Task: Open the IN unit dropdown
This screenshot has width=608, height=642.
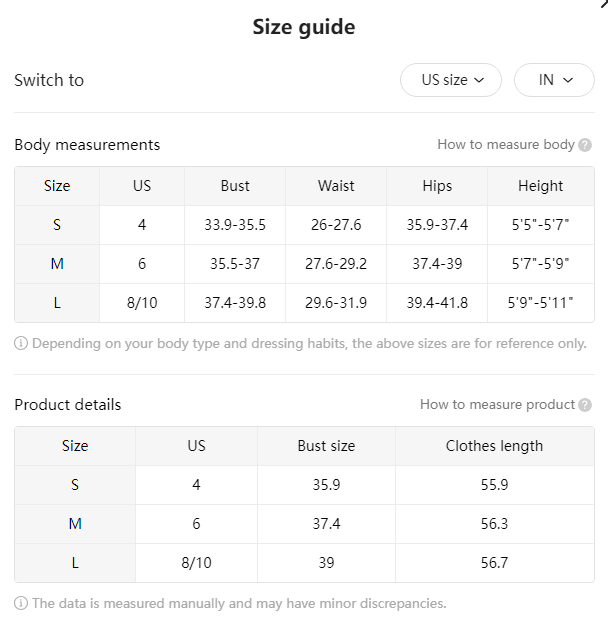Action: (554, 80)
